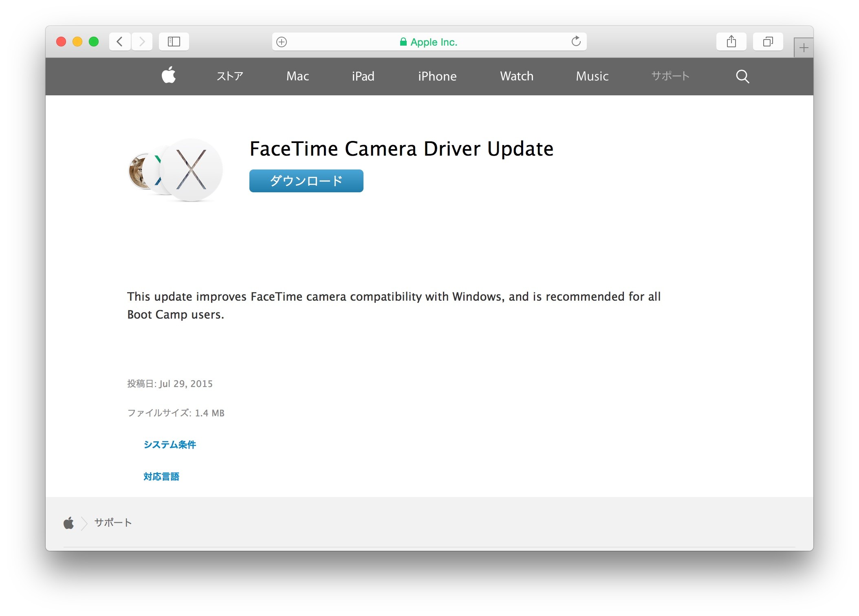Click the FaceTime Camera Driver Update title
The height and width of the screenshot is (616, 859).
pos(401,149)
